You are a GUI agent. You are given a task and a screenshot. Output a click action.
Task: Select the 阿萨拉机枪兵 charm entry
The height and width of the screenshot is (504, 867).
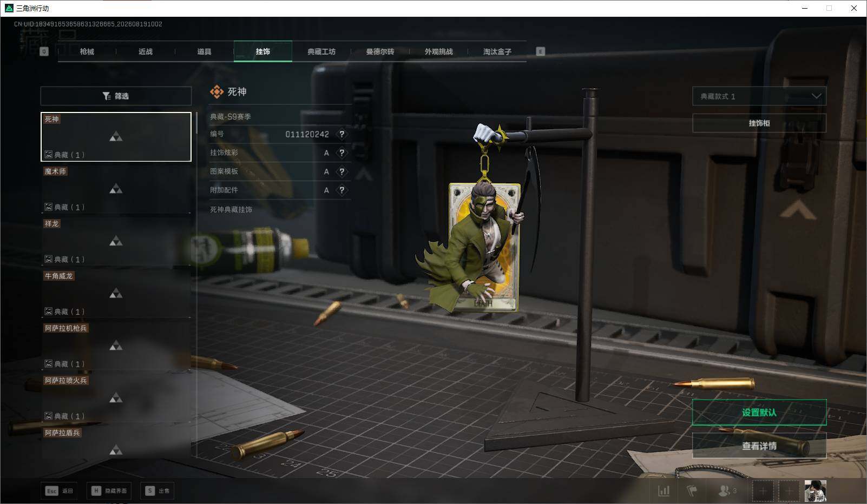click(116, 346)
